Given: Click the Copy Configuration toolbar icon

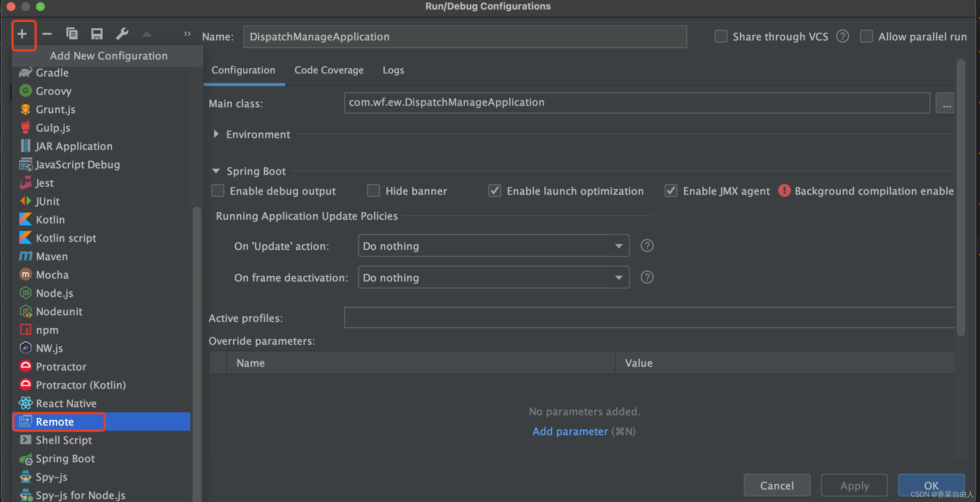Looking at the screenshot, I should coord(72,34).
